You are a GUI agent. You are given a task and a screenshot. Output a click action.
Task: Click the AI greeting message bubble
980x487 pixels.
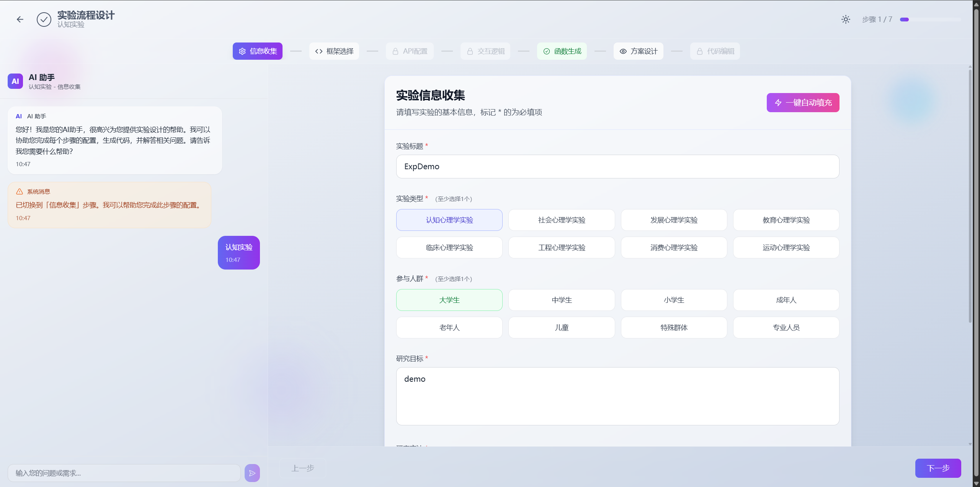115,140
